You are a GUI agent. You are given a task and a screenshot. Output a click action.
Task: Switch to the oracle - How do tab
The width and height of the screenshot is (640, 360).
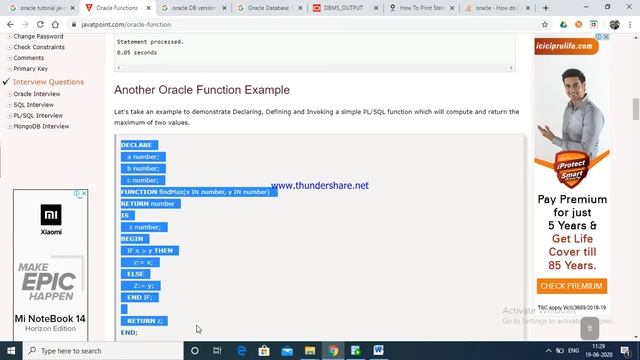(x=497, y=8)
